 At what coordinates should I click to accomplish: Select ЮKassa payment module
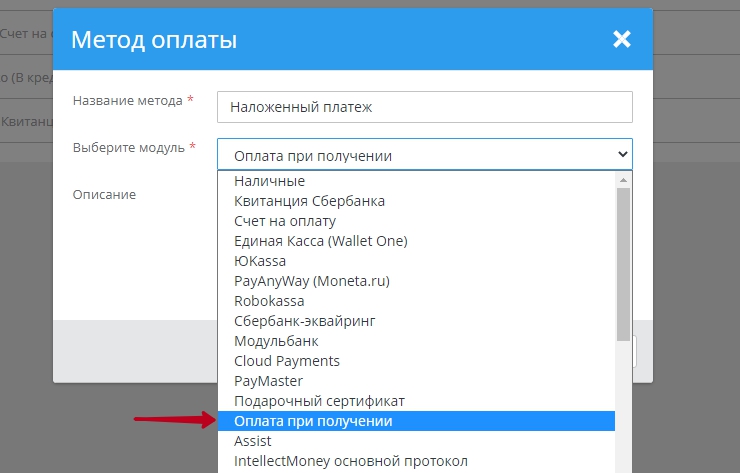coord(260,261)
